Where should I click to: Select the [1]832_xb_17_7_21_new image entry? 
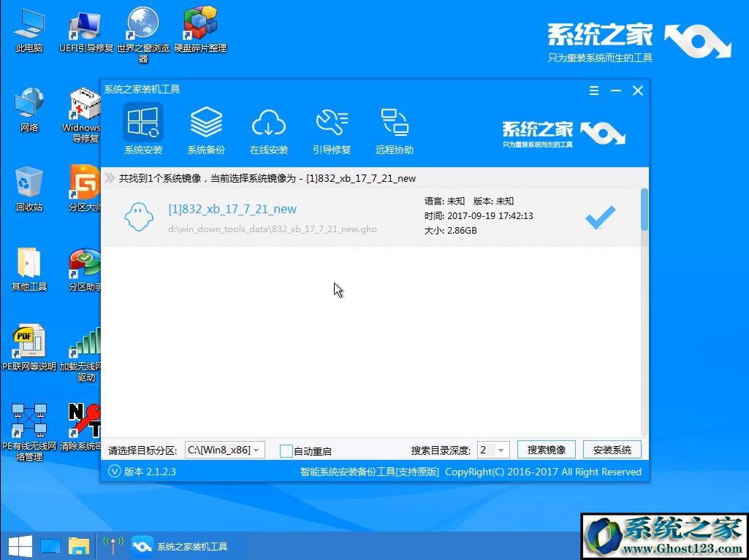[370, 217]
